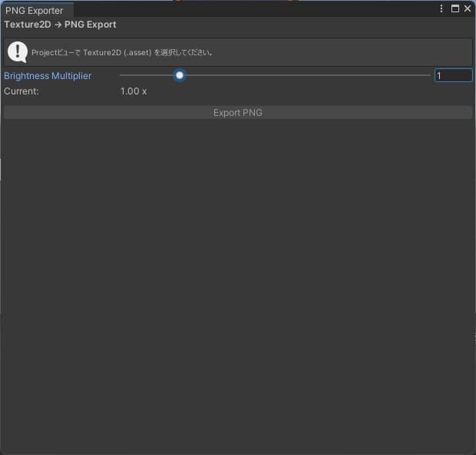The width and height of the screenshot is (476, 455).
Task: Maximize the PNG Exporter window
Action: (455, 8)
